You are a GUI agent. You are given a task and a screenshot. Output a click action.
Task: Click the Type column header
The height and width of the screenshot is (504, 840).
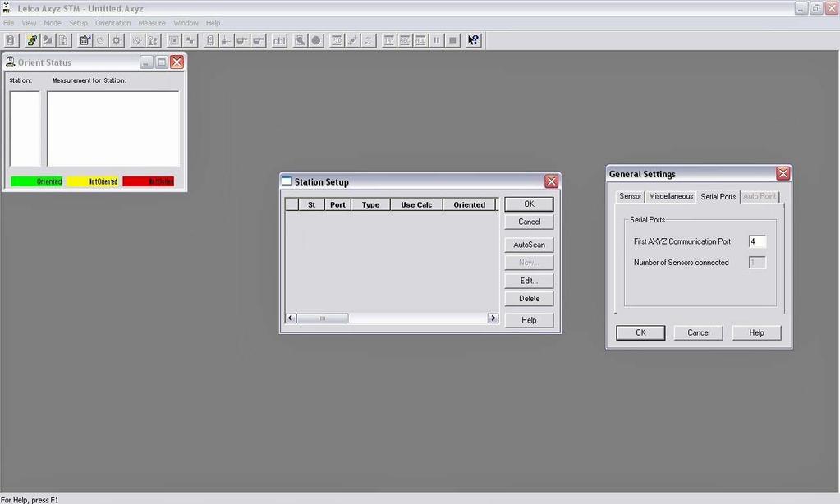coord(370,204)
